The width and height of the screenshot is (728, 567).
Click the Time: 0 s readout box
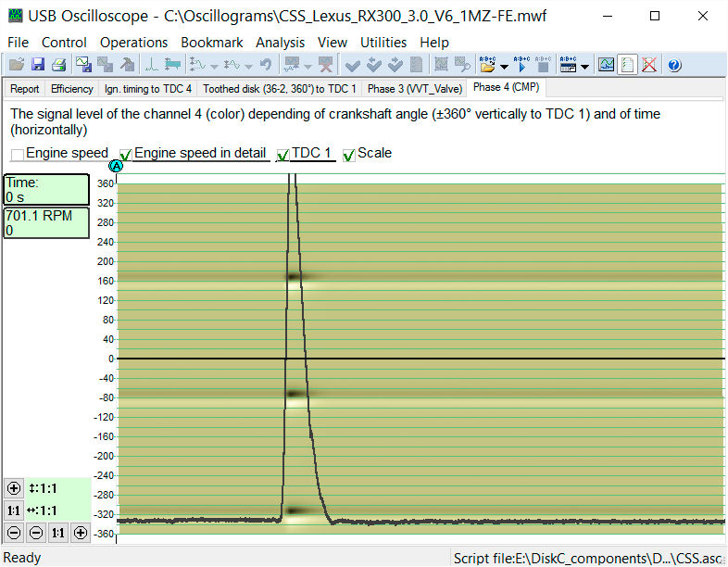46,190
